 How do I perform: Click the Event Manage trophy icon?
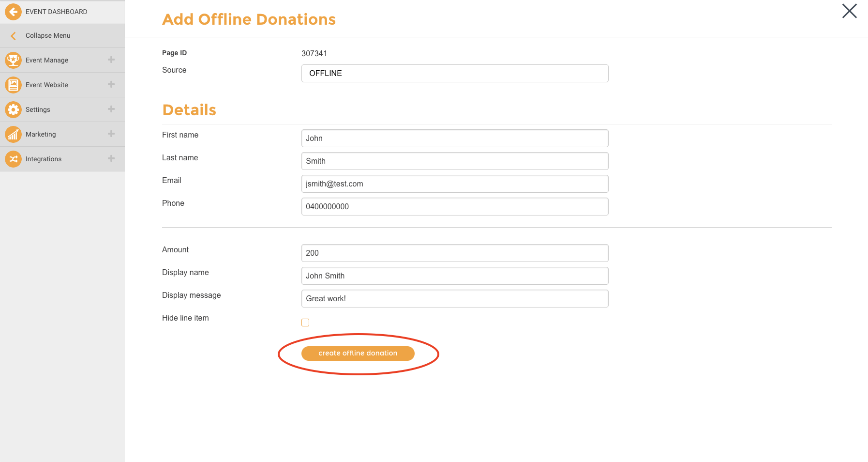coord(13,60)
